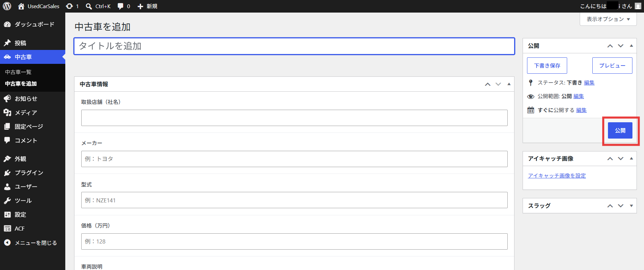Click the WordPress logo icon
The height and width of the screenshot is (270, 644).
pos(7,6)
